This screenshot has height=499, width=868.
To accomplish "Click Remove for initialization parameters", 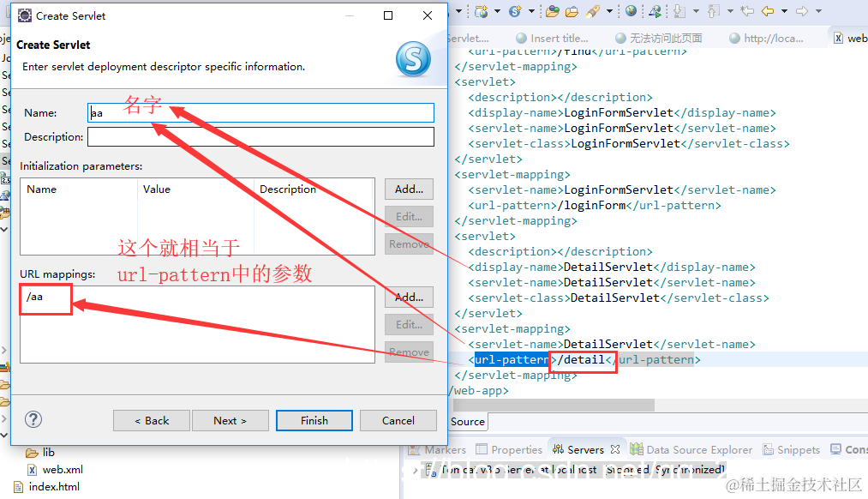I will [409, 244].
